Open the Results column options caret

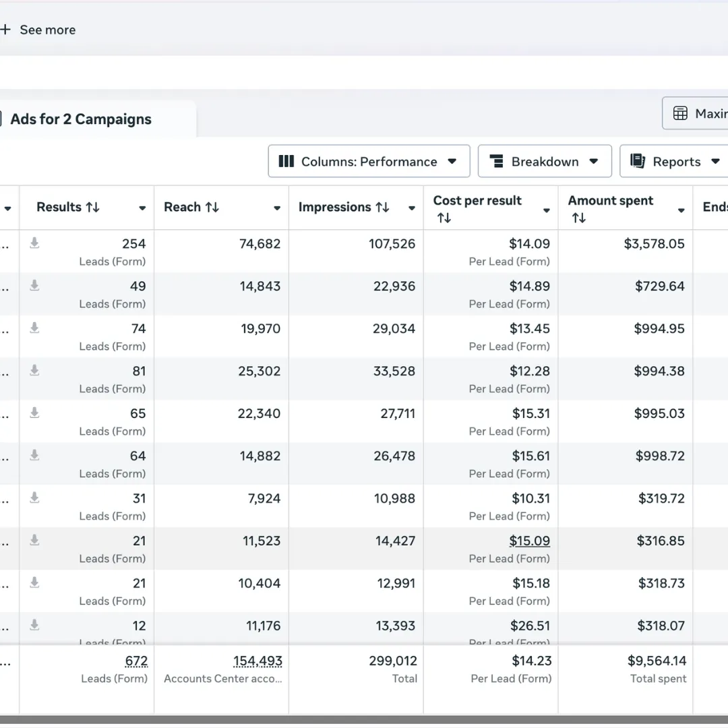(x=142, y=208)
